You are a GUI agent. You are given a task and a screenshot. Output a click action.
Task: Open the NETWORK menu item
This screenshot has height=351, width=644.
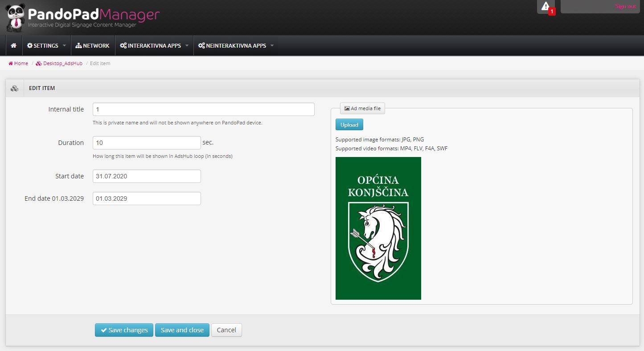click(92, 45)
